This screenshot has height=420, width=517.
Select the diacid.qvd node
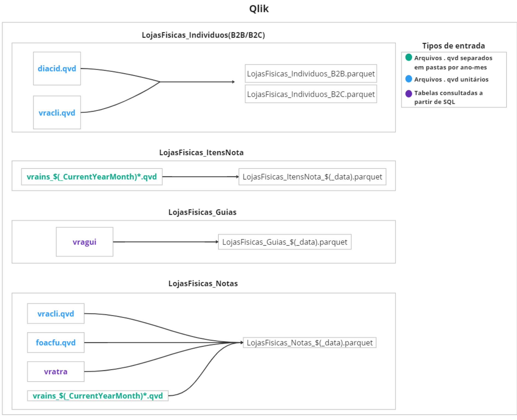point(57,69)
